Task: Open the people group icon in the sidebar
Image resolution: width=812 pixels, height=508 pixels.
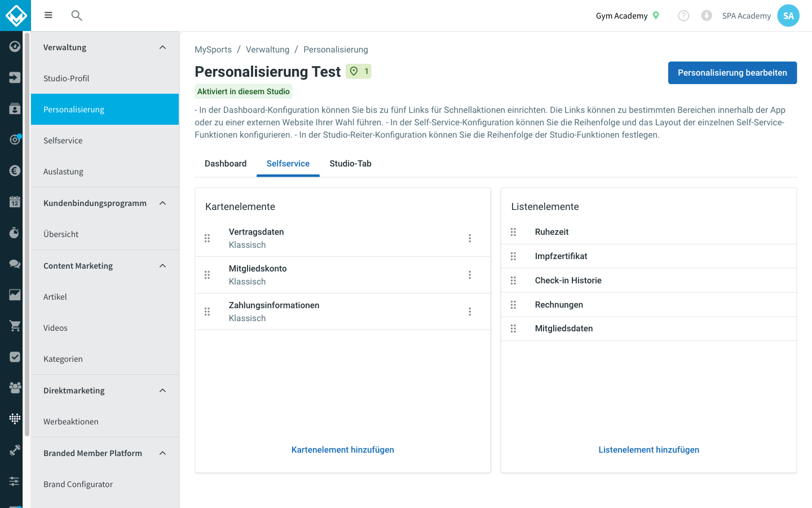Action: coord(15,388)
